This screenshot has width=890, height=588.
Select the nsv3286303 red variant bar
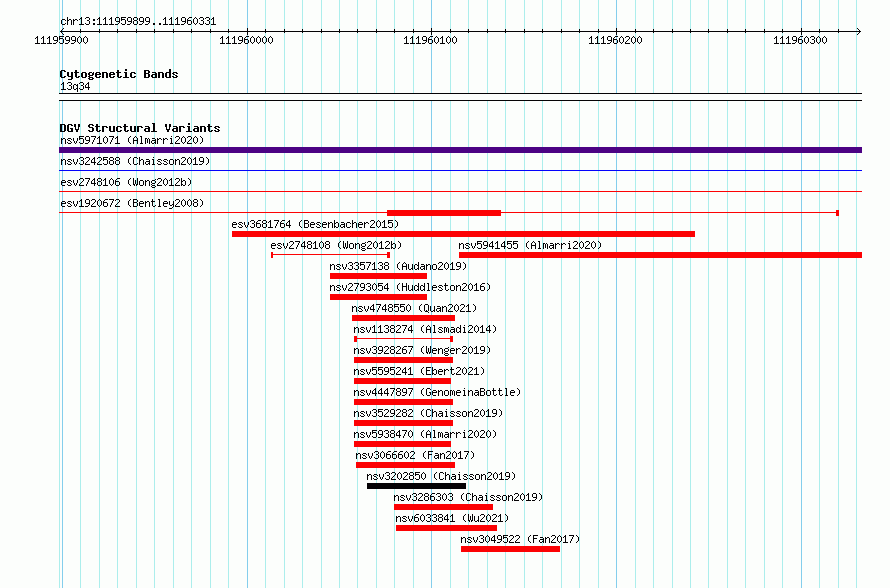[x=443, y=507]
